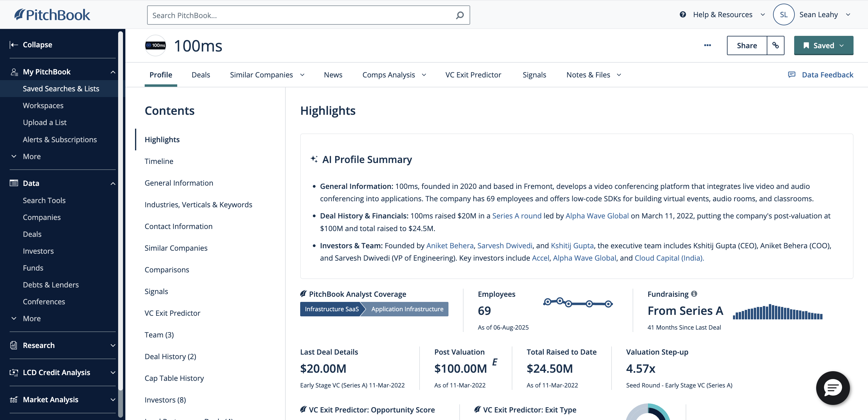The height and width of the screenshot is (420, 868).
Task: Click the search magnifier icon
Action: point(460,15)
